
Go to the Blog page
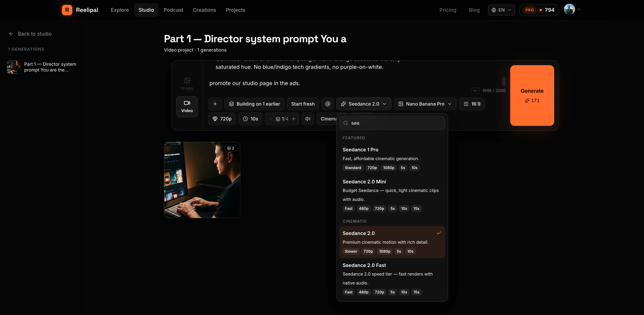474,10
